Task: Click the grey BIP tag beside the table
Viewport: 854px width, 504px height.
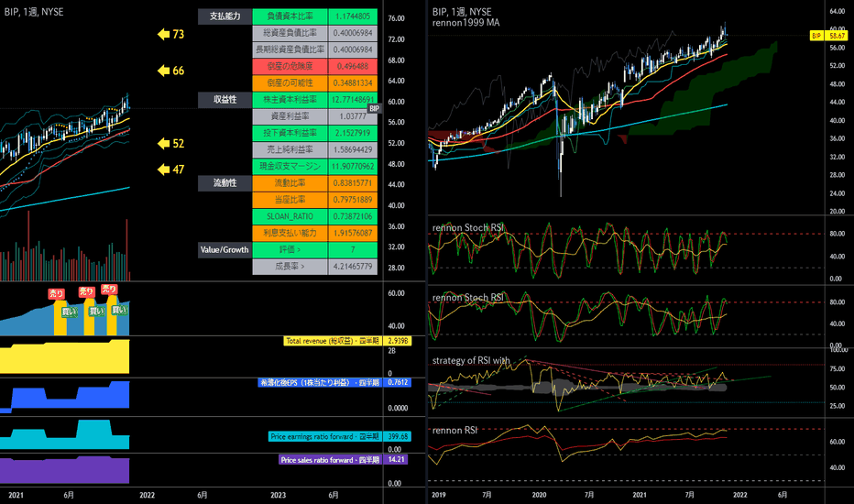Action: pyautogui.click(x=374, y=108)
